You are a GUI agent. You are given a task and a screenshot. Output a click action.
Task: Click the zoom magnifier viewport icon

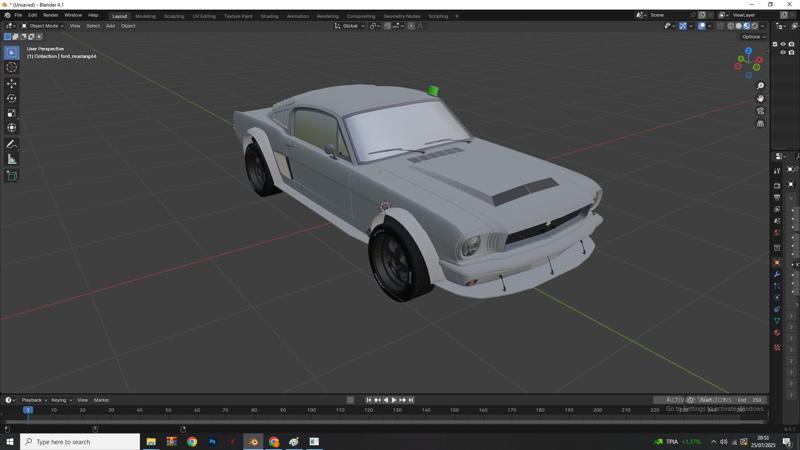click(x=760, y=86)
